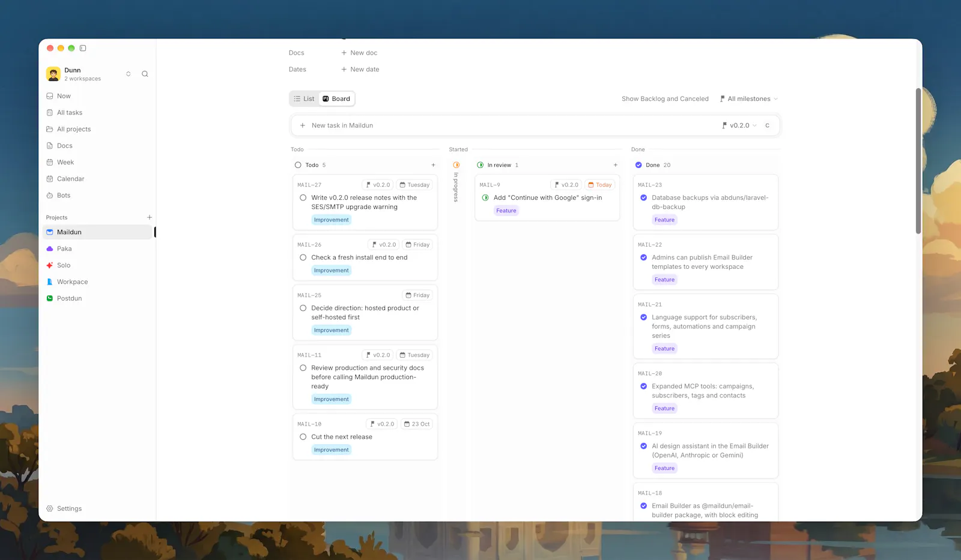Mark 'Cut the next release' complete
The width and height of the screenshot is (961, 560).
[x=303, y=437]
